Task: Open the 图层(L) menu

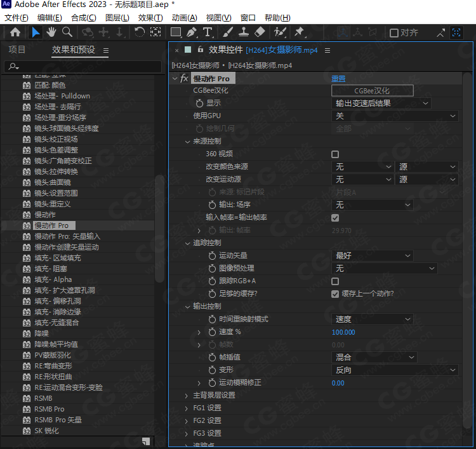Action: click(x=117, y=18)
